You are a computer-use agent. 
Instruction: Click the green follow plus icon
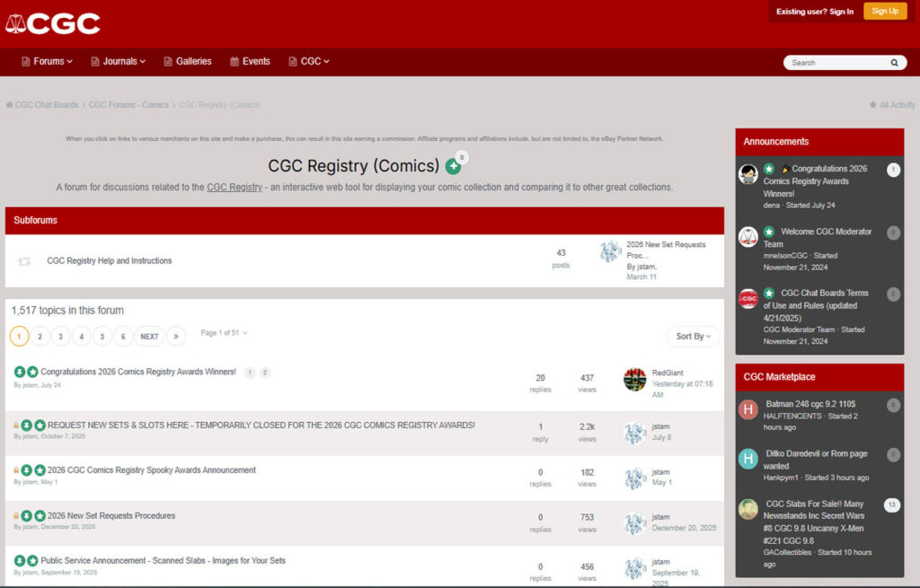coord(453,166)
